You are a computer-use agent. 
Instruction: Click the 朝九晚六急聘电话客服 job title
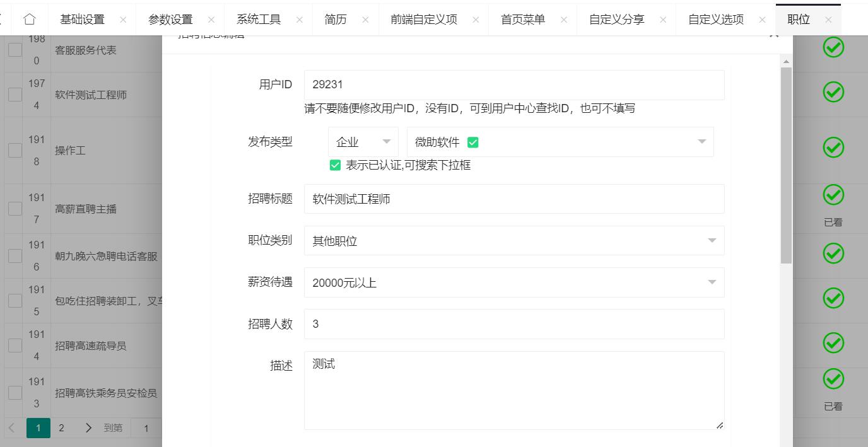[x=106, y=256]
